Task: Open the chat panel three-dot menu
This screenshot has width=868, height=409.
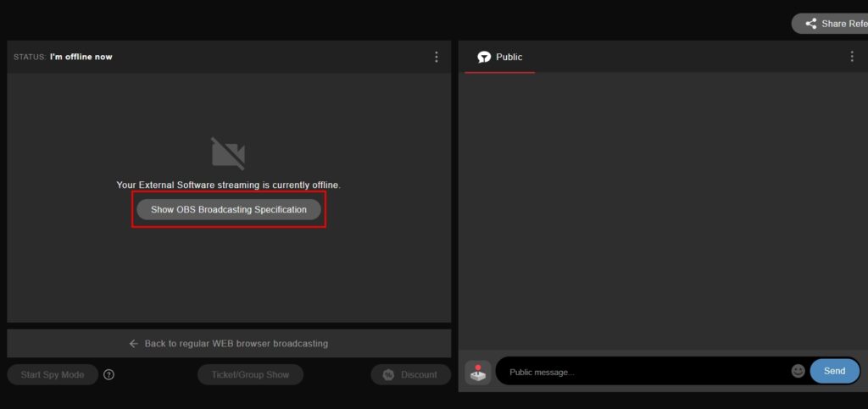Action: (x=852, y=57)
